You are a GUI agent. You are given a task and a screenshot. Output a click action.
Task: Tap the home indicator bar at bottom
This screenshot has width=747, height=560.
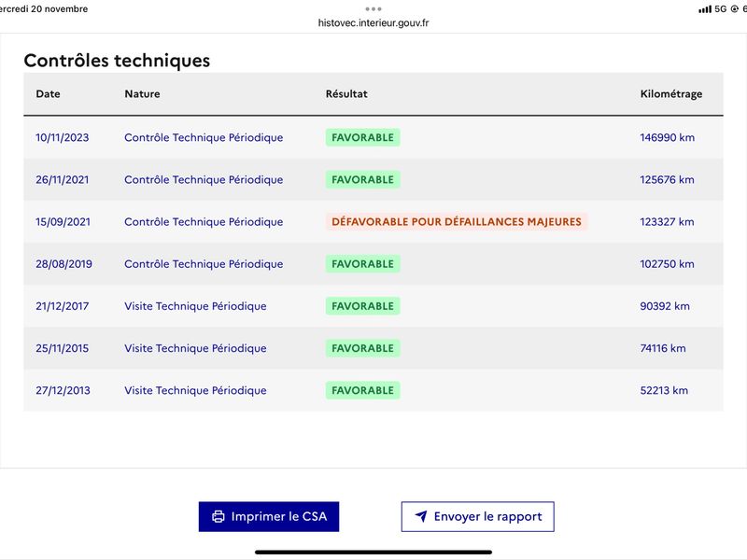point(373,553)
